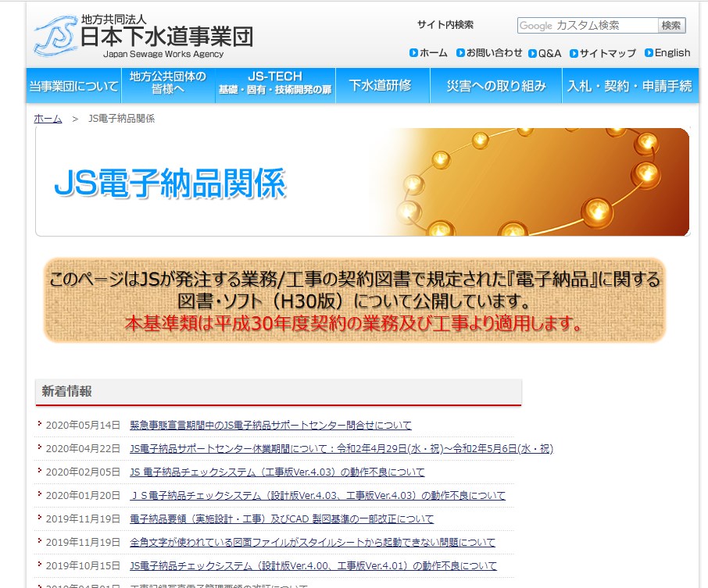
Task: Open the 下水道研修 menu item
Action: [380, 86]
